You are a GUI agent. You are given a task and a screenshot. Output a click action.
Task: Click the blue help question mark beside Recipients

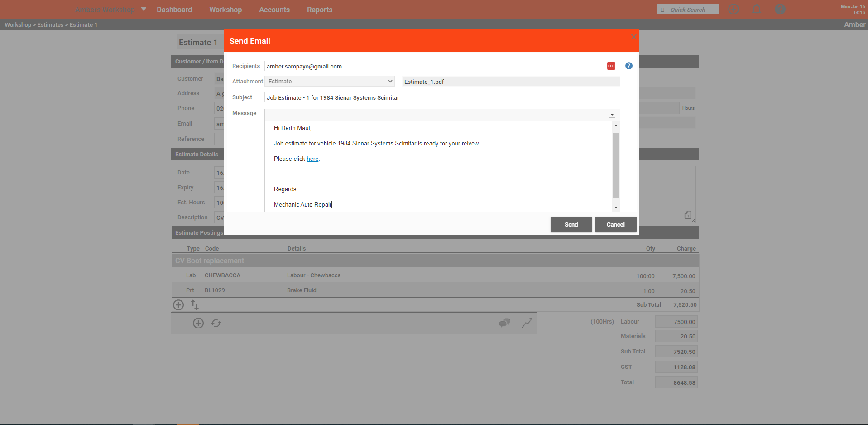pos(628,66)
